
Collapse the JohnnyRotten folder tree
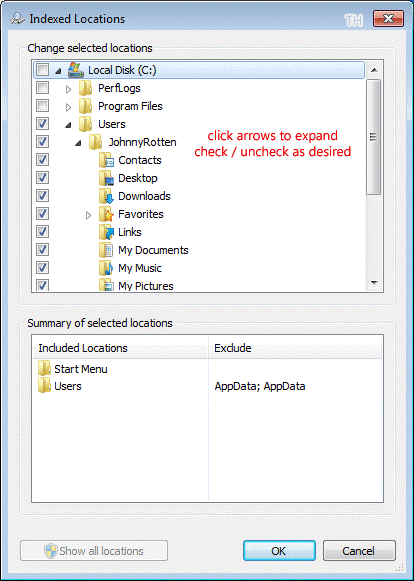[x=78, y=143]
